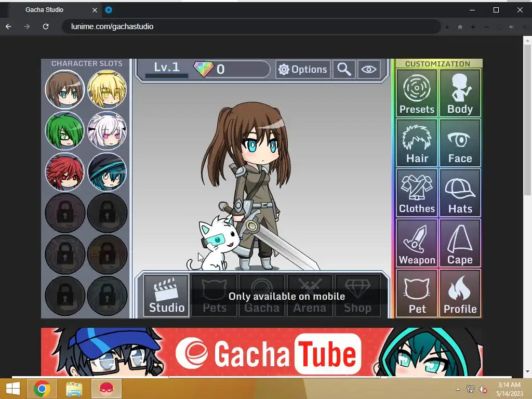Open the Cape customization panel
The image size is (532, 399).
point(460,243)
